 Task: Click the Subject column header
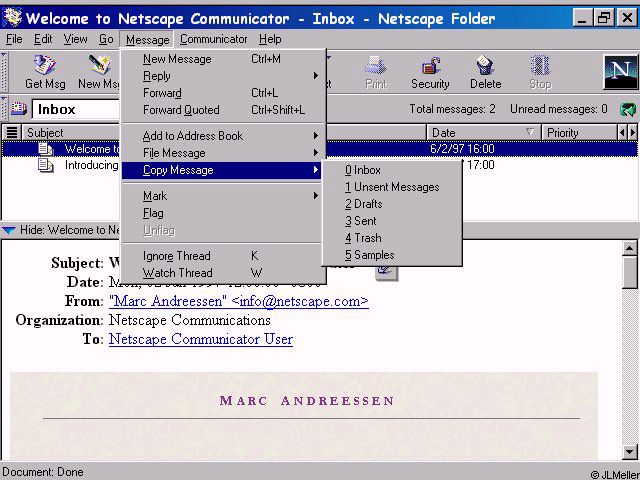click(x=71, y=133)
